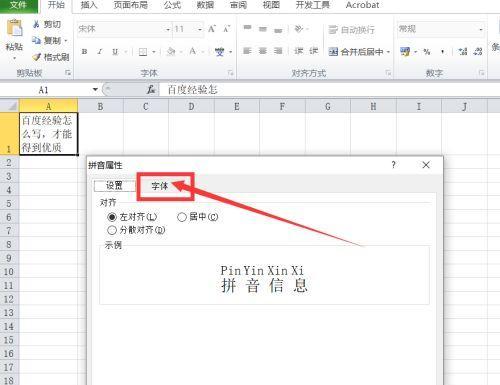This screenshot has height=385, width=500.
Task: Select the 分散对齐 radio button
Action: click(112, 230)
